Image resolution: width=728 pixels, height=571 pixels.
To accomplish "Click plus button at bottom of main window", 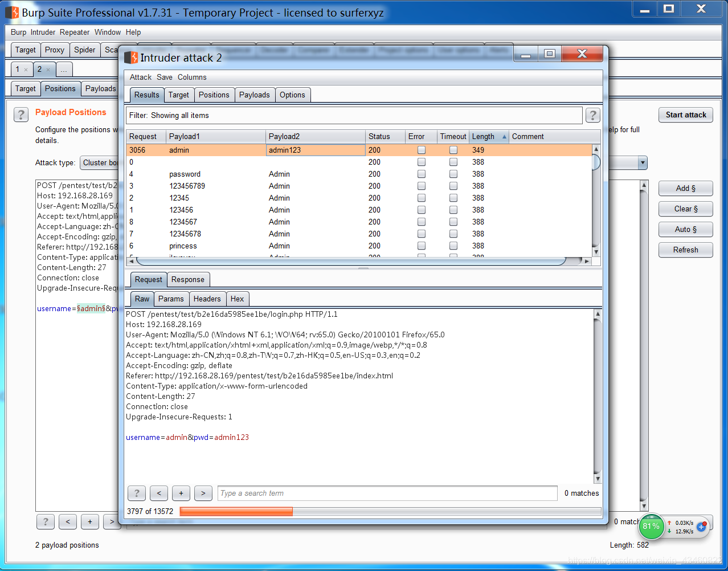I will click(x=90, y=521).
